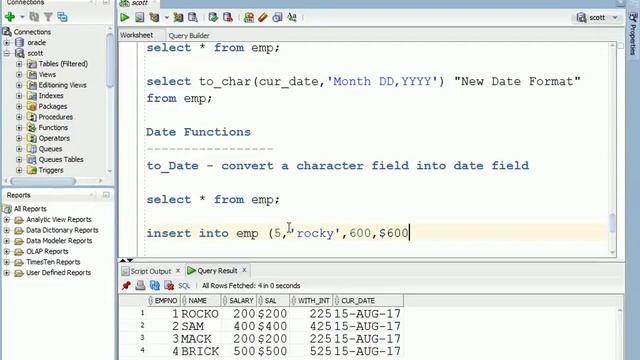Click the SQL Tuning Advisor icon
This screenshot has width=640, height=360.
[193, 17]
